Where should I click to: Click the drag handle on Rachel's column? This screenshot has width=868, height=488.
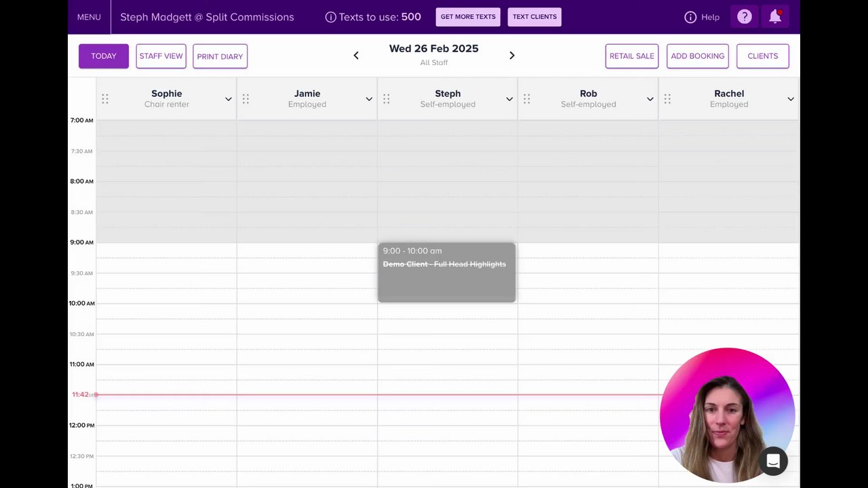(667, 99)
